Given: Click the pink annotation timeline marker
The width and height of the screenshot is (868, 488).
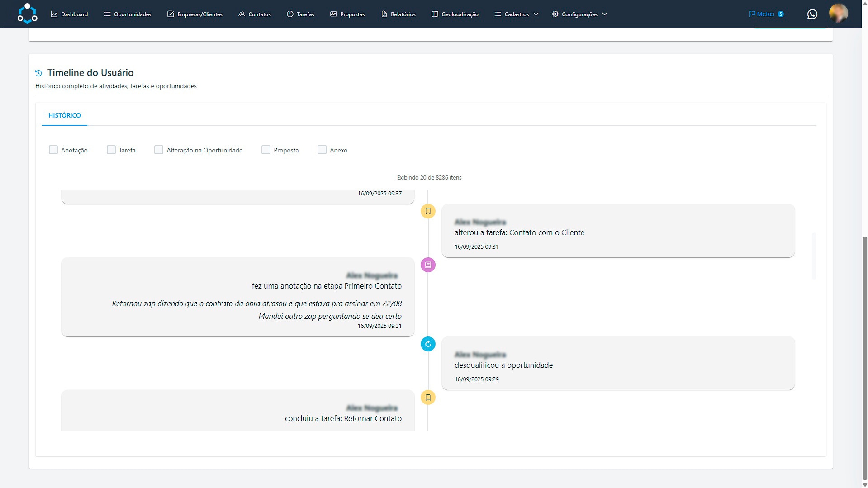Looking at the screenshot, I should pyautogui.click(x=428, y=265).
